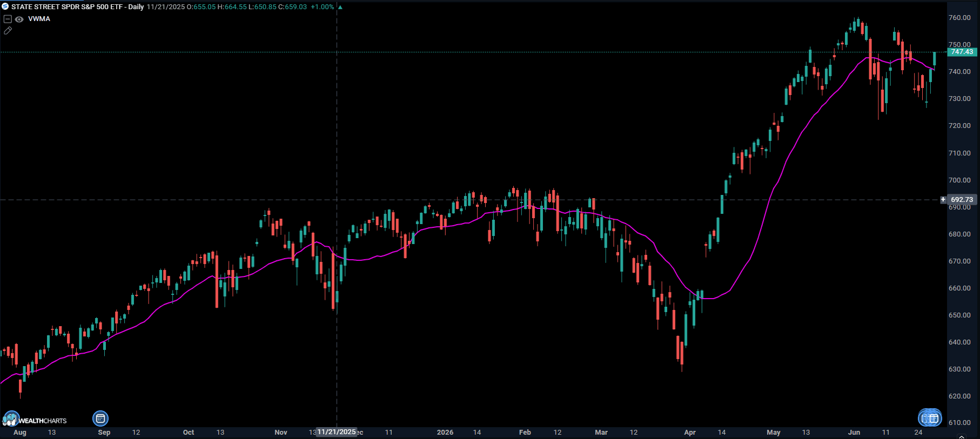Click the 700.00 price axis label
This screenshot has width=980, height=439.
[959, 180]
